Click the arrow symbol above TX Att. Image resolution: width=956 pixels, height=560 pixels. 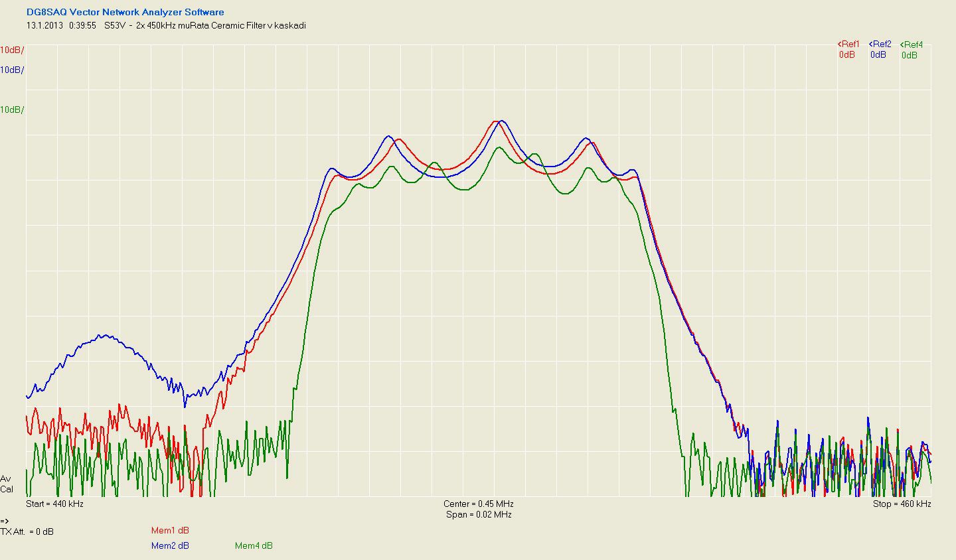click(5, 521)
